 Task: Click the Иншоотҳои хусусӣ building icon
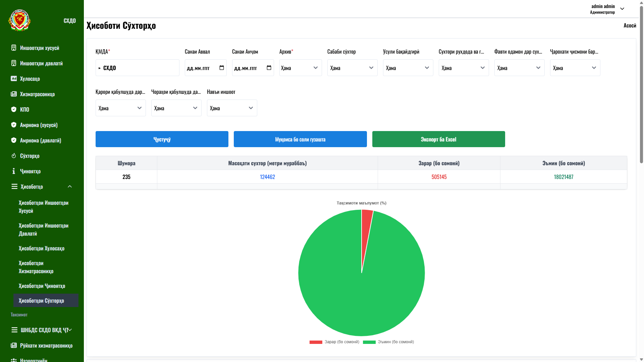(14, 48)
